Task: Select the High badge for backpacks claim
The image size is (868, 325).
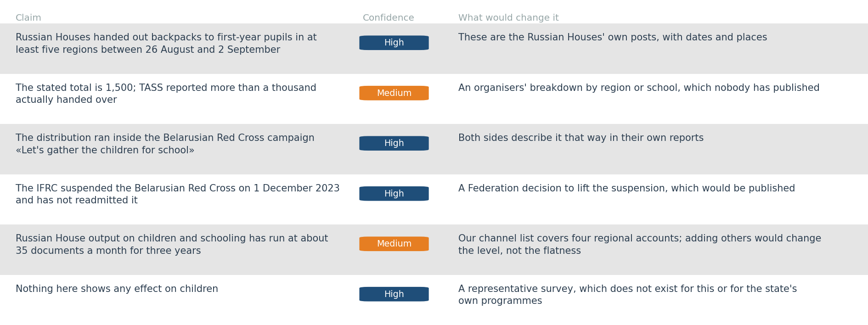Action: (x=394, y=43)
